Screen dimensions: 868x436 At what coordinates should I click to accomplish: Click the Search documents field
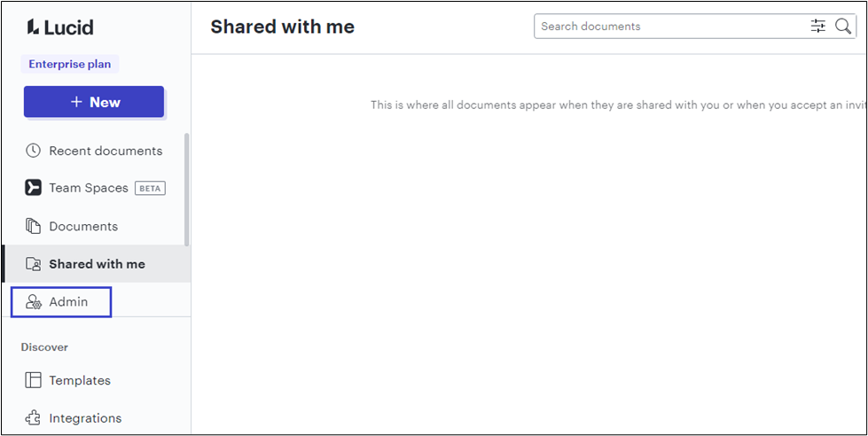[669, 27]
